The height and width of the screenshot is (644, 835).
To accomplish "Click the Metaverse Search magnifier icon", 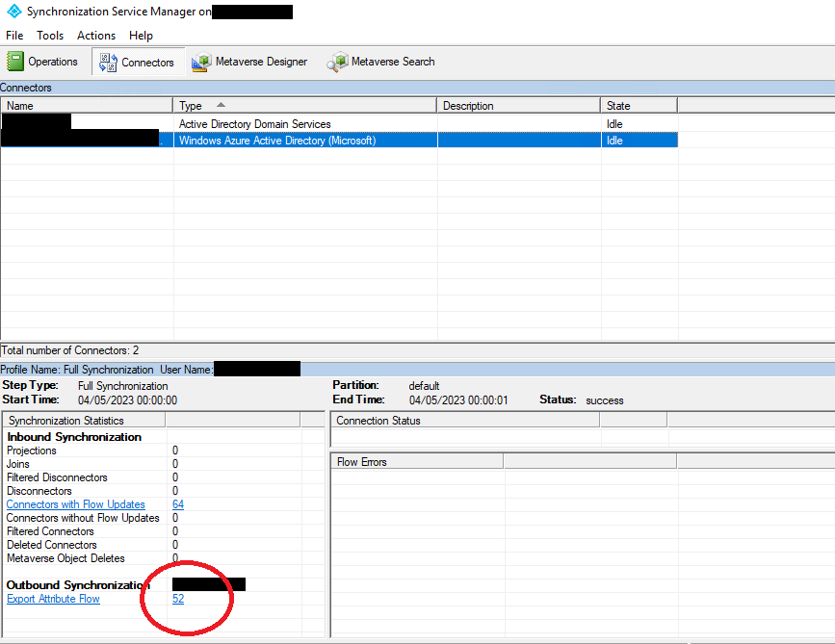I will click(337, 61).
